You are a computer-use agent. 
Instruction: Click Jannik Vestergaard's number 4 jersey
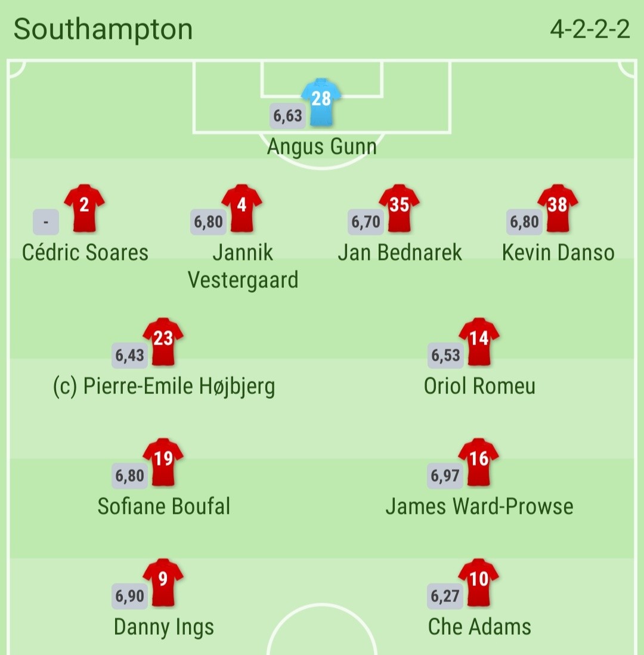(242, 209)
